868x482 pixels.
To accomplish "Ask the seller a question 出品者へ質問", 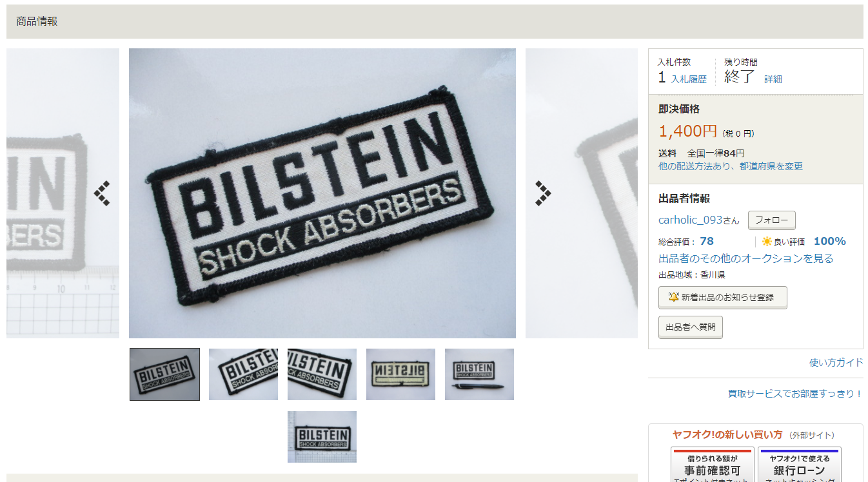I will coord(691,327).
